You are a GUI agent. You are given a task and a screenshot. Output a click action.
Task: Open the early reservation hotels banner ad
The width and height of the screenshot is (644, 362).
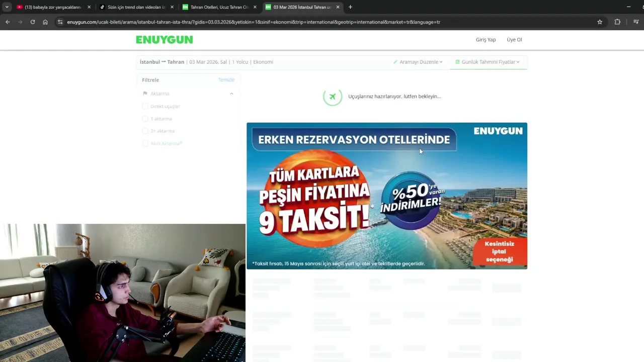tap(387, 196)
